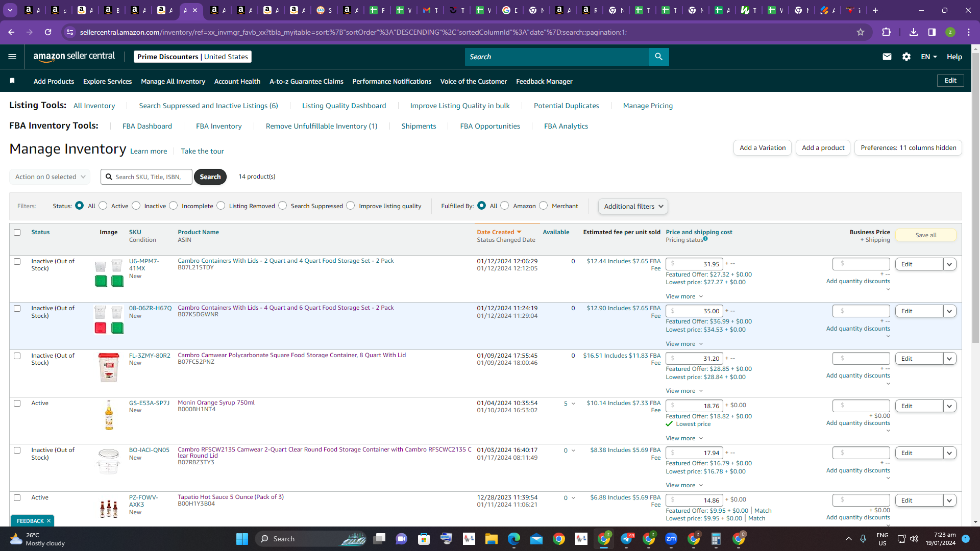The width and height of the screenshot is (980, 551).
Task: Reload the page with the refresh icon
Action: coord(48,32)
